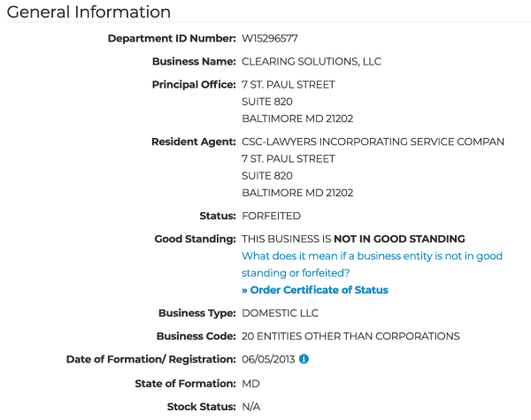Click the info icon beside formation date
Image resolution: width=531 pixels, height=420 pixels.
click(x=304, y=359)
